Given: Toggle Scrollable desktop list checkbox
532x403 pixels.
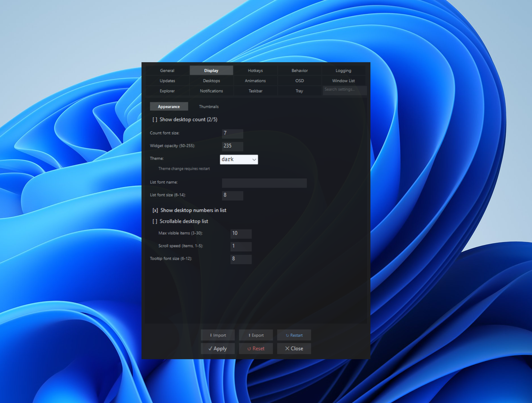Looking at the screenshot, I should (x=180, y=222).
